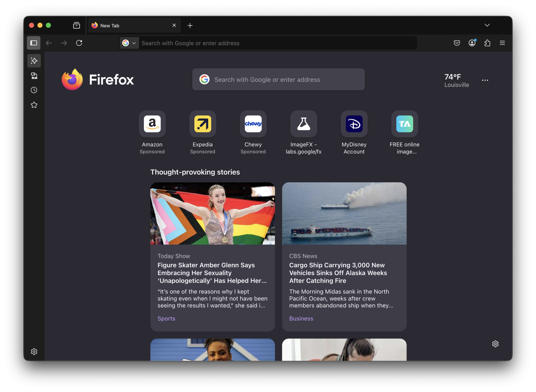This screenshot has height=392, width=536.
Task: Open the AI chatbot sidebar icon
Action: click(x=34, y=61)
